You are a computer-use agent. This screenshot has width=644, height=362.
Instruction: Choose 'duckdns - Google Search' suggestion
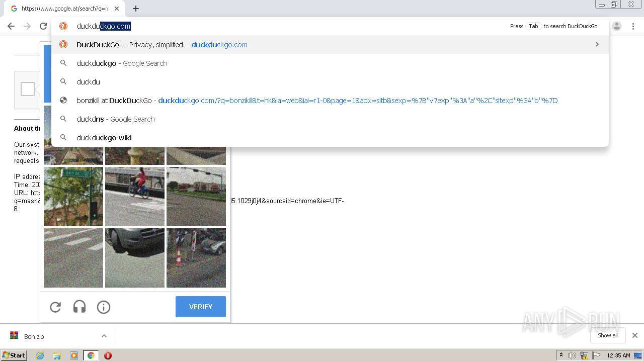coord(330,119)
